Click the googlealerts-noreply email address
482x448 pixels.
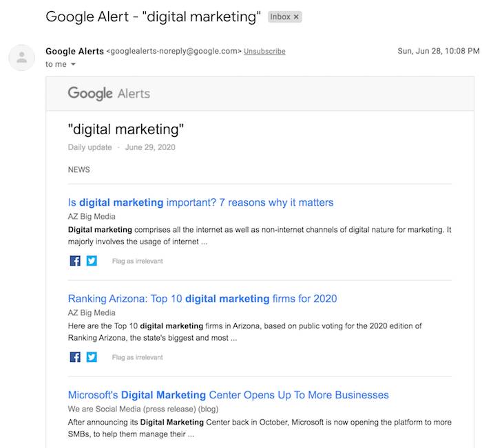(x=174, y=51)
